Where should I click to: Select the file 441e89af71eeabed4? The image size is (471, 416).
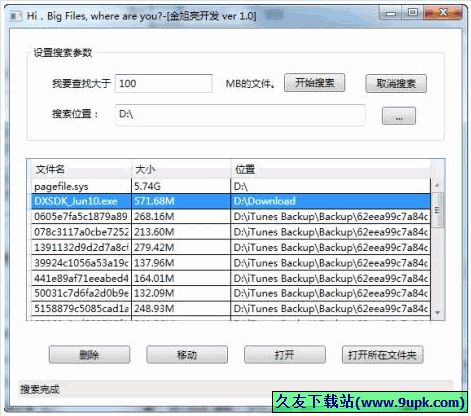pos(81,278)
